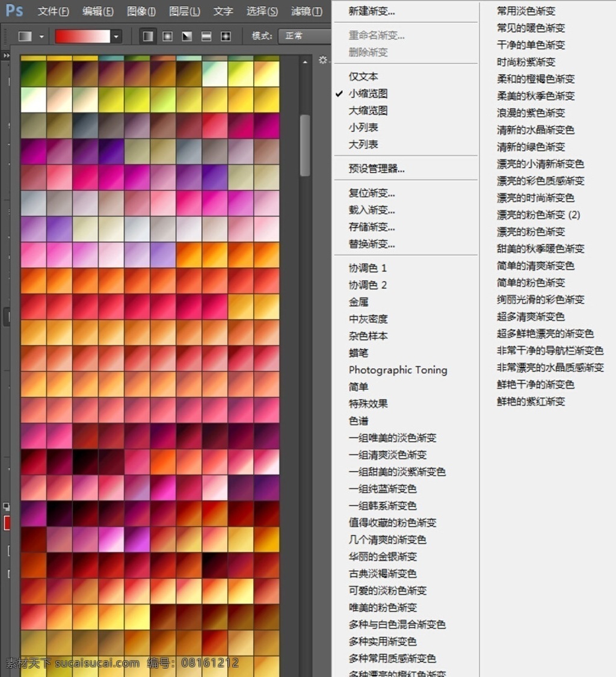
Task: Click the gradient tool preset icon
Action: 25,36
